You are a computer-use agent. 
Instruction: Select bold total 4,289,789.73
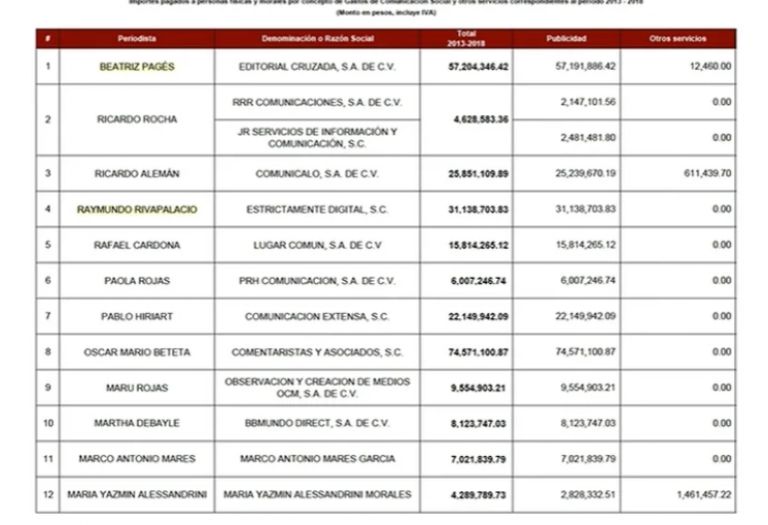pos(478,495)
